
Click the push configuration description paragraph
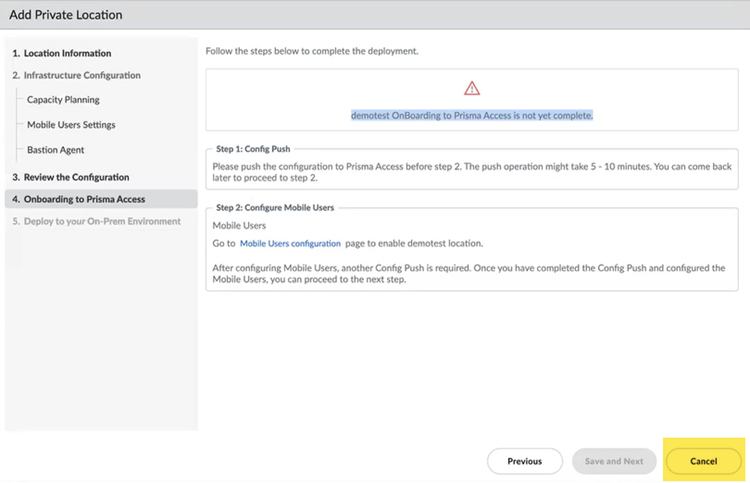pyautogui.click(x=470, y=173)
